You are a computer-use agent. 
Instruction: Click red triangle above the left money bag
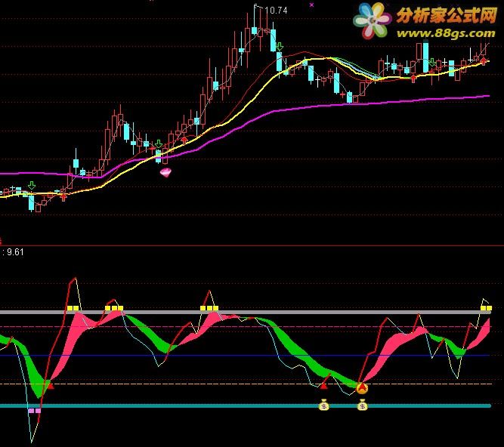[x=323, y=385]
